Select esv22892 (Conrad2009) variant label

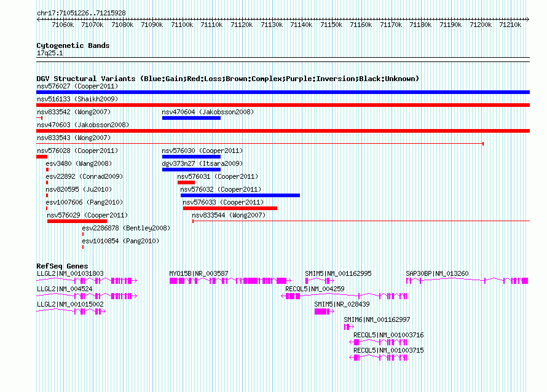click(x=84, y=176)
